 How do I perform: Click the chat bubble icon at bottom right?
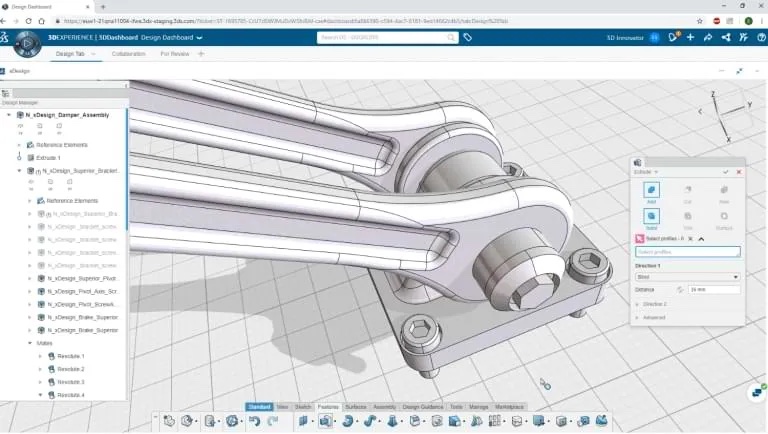pyautogui.click(x=758, y=392)
